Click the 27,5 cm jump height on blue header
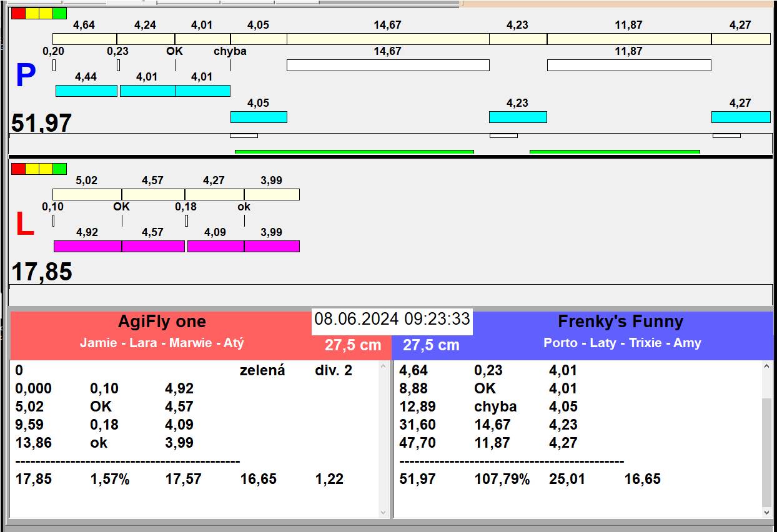Screen dimensions: 777x532 tap(431, 345)
